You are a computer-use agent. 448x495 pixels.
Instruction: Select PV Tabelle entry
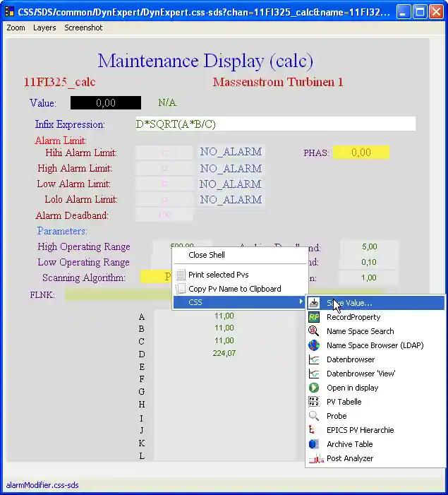click(375, 402)
